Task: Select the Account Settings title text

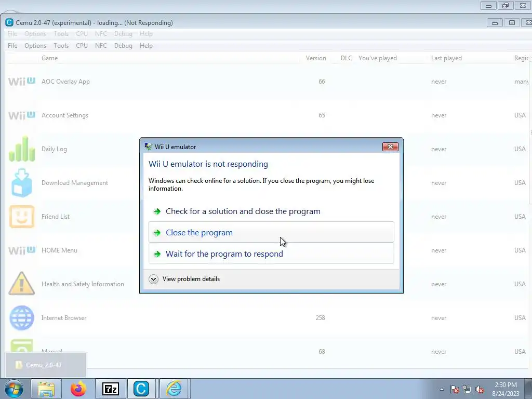Action: 65,115
